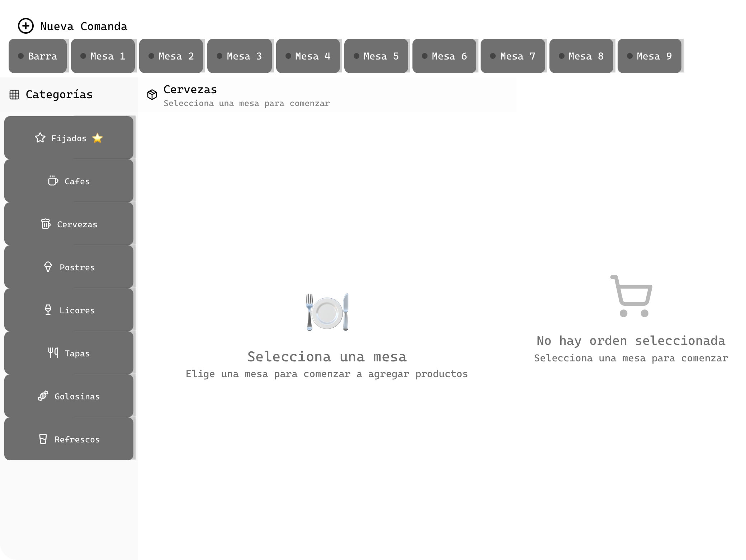Click the plate and cutlery placeholder
This screenshot has height=560, width=746.
click(327, 312)
